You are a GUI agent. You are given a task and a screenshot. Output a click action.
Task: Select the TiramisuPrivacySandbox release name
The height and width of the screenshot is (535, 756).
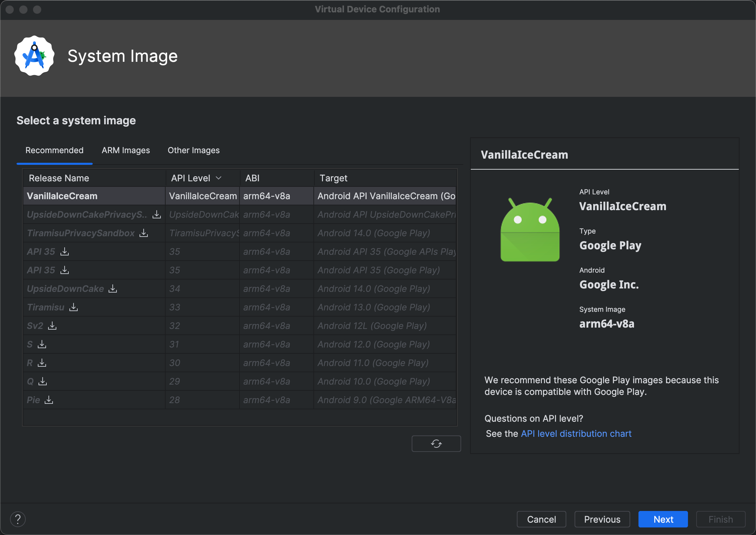tap(81, 233)
